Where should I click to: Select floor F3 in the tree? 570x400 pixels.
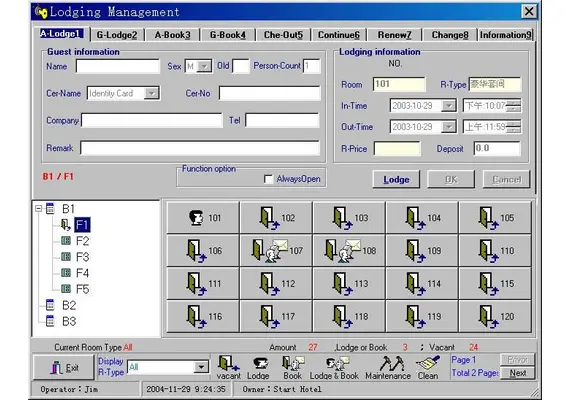[83, 257]
